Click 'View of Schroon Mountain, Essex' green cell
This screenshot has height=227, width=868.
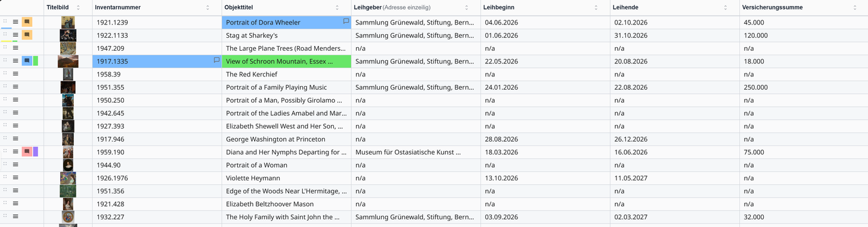coord(287,61)
